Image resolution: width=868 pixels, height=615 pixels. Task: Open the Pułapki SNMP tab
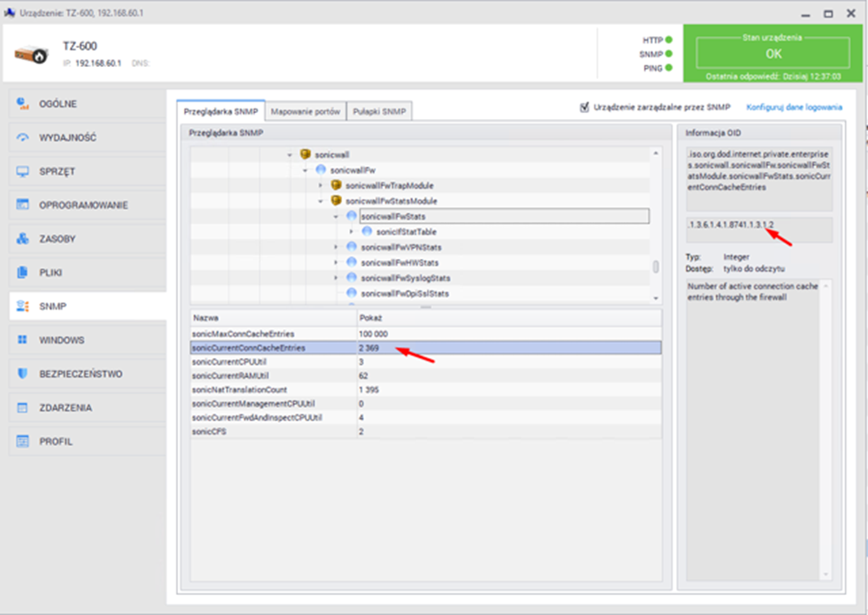tap(379, 112)
